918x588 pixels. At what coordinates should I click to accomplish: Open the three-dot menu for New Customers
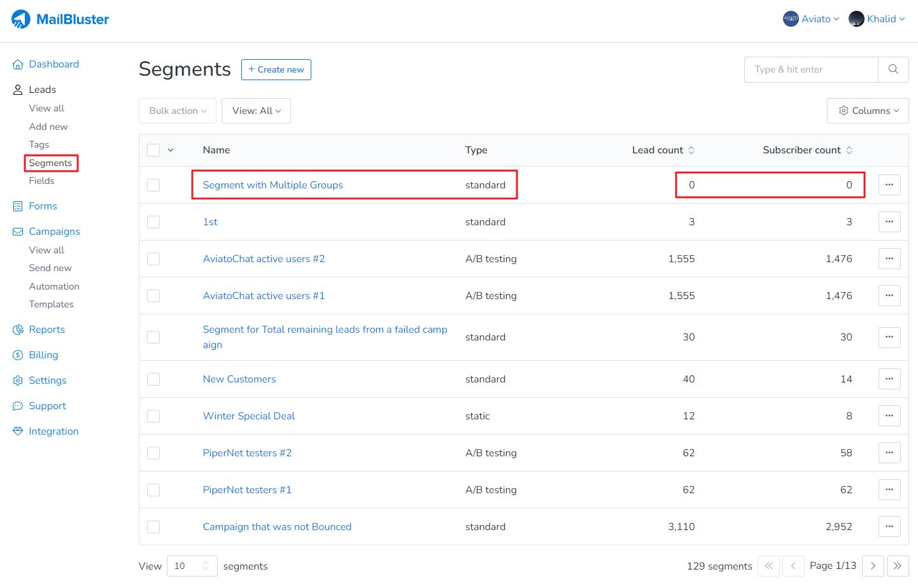click(x=889, y=379)
